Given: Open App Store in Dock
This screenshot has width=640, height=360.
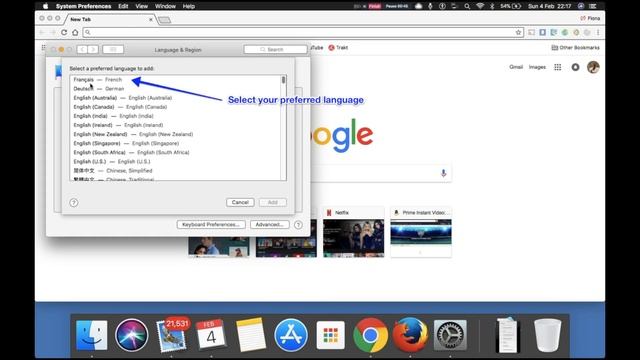Looking at the screenshot, I should click(291, 335).
